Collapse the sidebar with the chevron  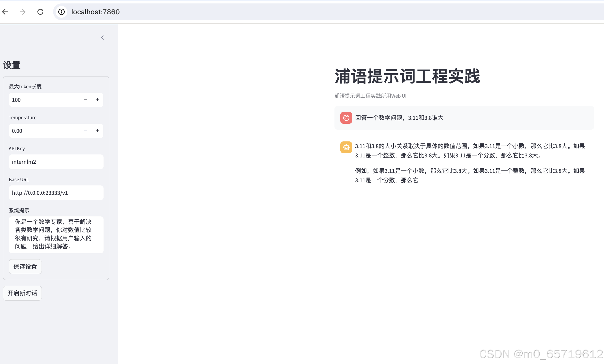tap(103, 38)
